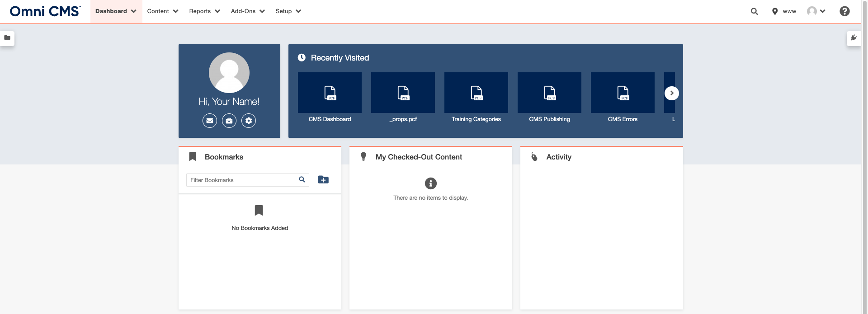Click the CMS Dashboard label text
This screenshot has height=314, width=868.
pos(330,119)
